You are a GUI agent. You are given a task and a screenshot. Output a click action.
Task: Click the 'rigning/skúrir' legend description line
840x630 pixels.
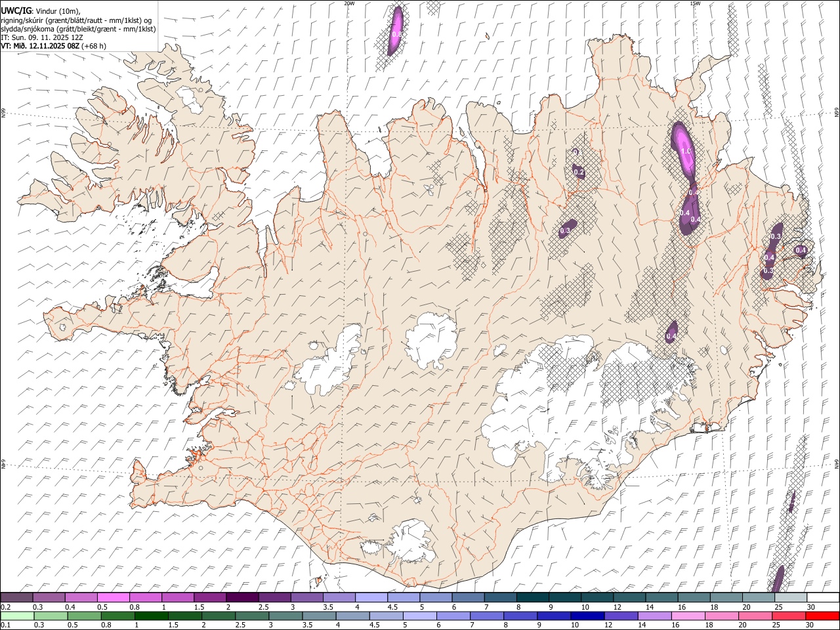point(76,20)
